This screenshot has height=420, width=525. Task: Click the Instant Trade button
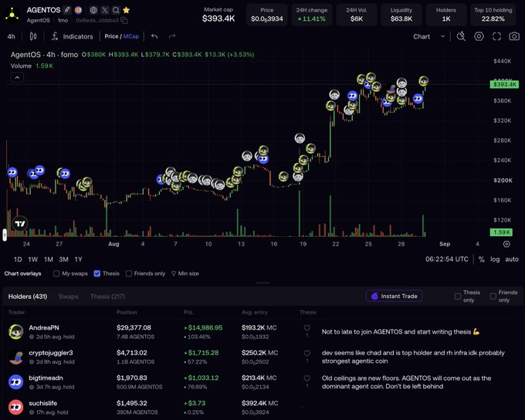point(394,296)
